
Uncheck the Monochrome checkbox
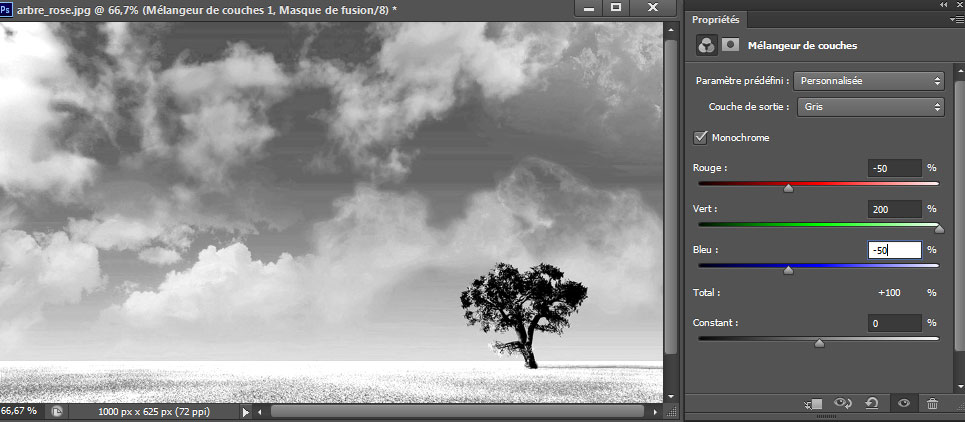pyautogui.click(x=700, y=137)
